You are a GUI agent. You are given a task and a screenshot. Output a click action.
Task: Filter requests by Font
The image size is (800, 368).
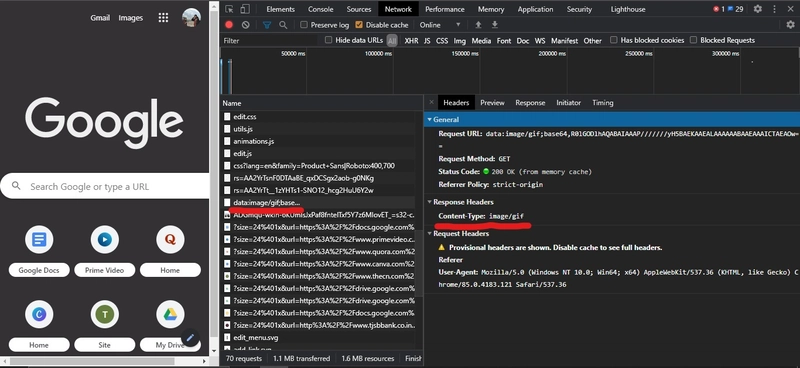click(504, 41)
